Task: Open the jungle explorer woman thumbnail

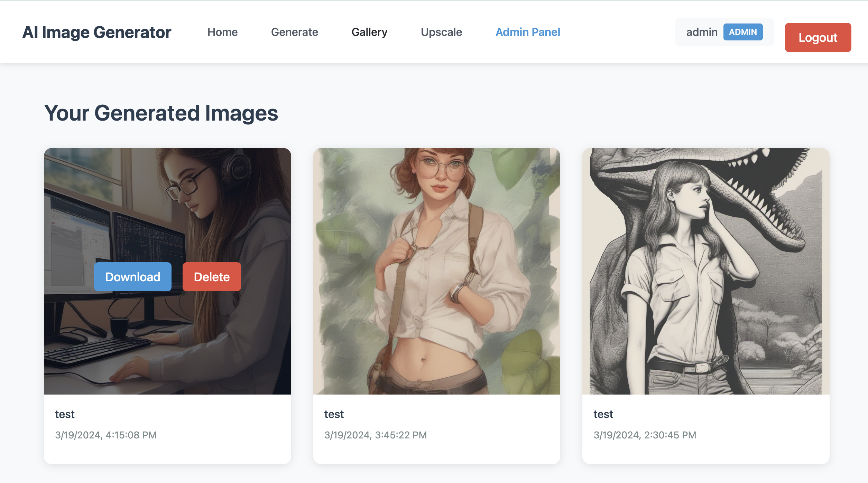Action: [x=436, y=271]
